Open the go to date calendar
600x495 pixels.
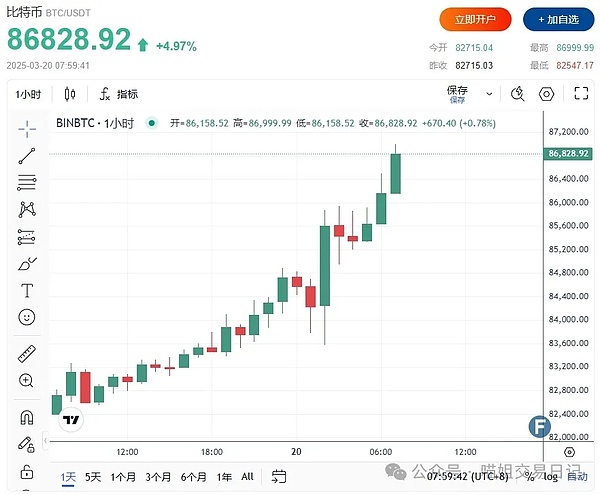pyautogui.click(x=281, y=477)
